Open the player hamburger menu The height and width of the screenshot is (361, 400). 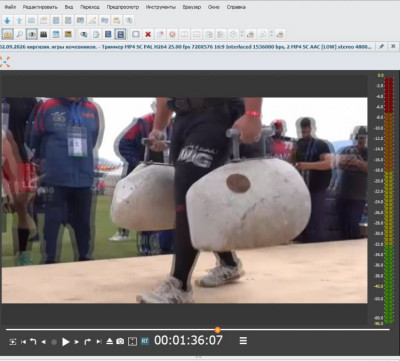point(243,341)
